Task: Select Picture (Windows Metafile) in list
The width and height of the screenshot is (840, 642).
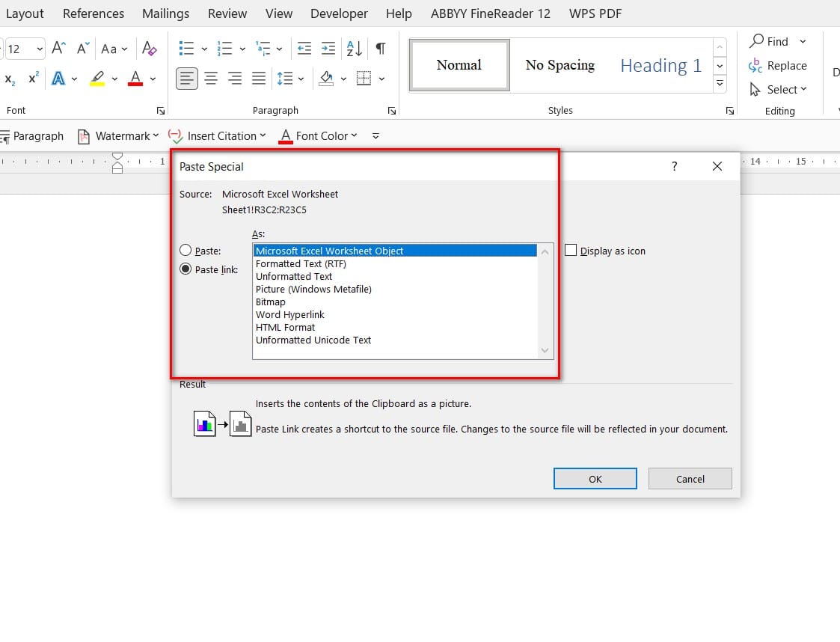Action: [395, 290]
